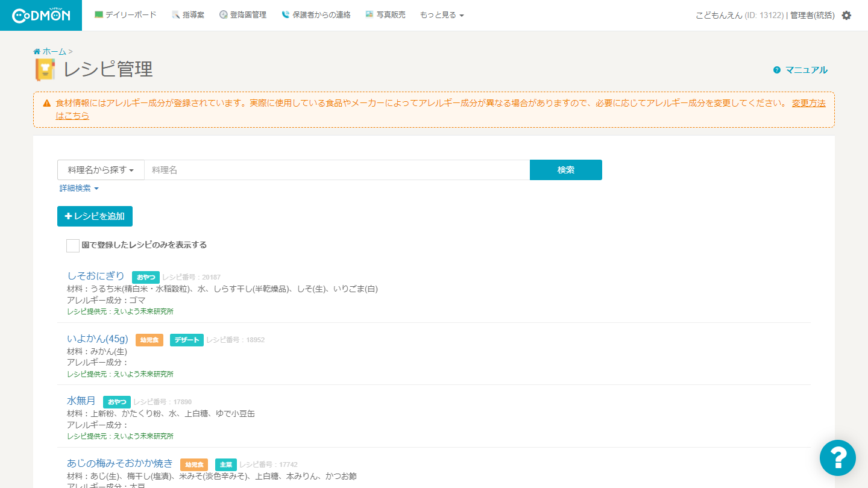Click レシピ番号 : 17742 text
The image size is (868, 488).
[x=268, y=465]
